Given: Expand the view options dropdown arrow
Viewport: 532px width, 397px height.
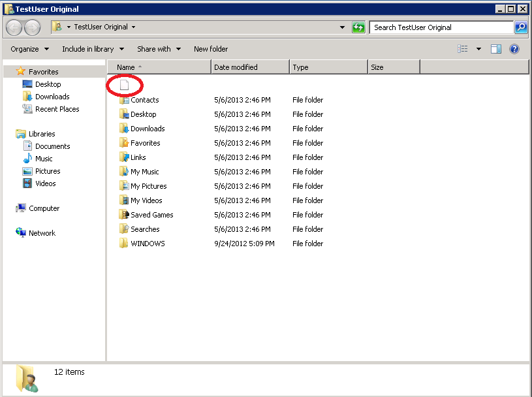Looking at the screenshot, I should point(478,49).
